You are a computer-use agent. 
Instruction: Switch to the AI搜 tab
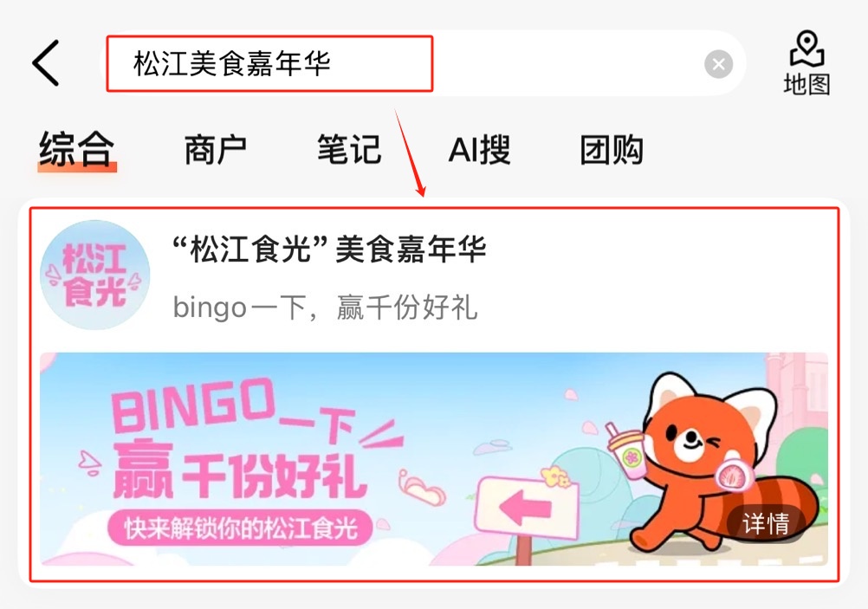[479, 150]
